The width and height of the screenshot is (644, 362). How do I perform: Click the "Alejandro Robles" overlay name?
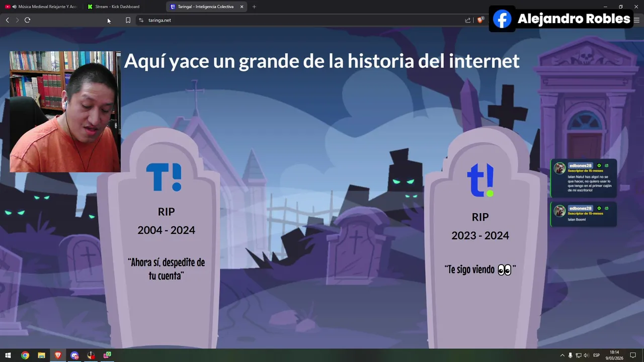coord(574,19)
